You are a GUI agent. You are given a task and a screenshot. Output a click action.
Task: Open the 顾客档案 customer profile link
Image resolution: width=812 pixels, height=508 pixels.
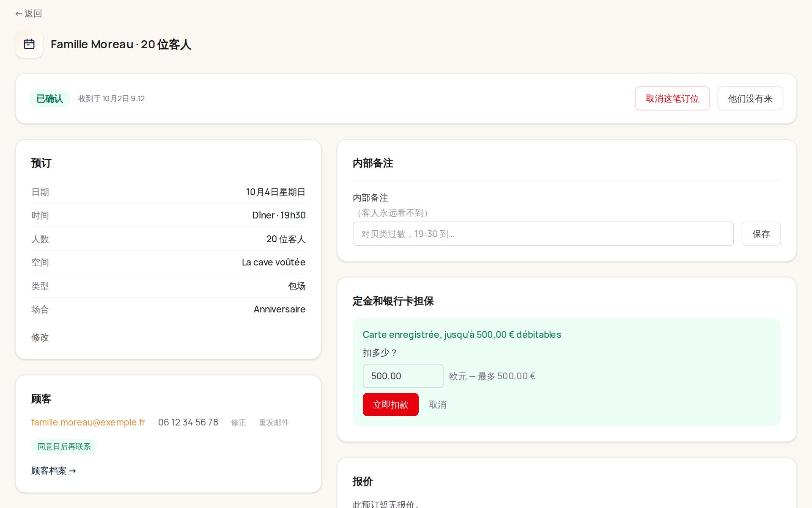click(54, 471)
